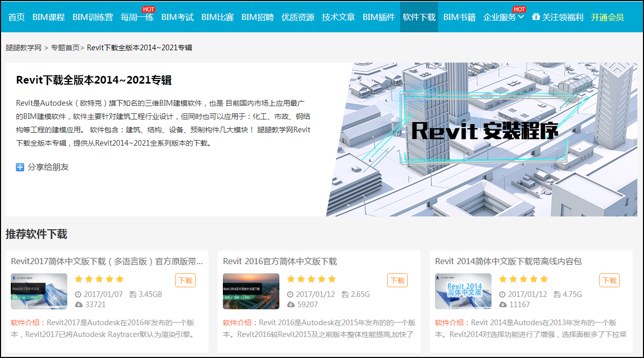The image size is (644, 358).
Task: Open Revit 2016官方简体中文版下载 title link
Action: [280, 262]
